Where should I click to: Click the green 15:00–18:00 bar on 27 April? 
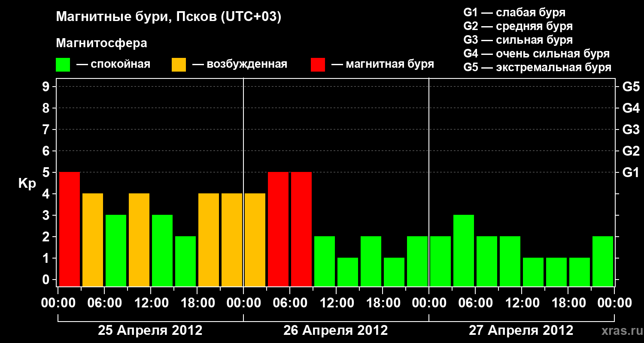tap(556, 272)
